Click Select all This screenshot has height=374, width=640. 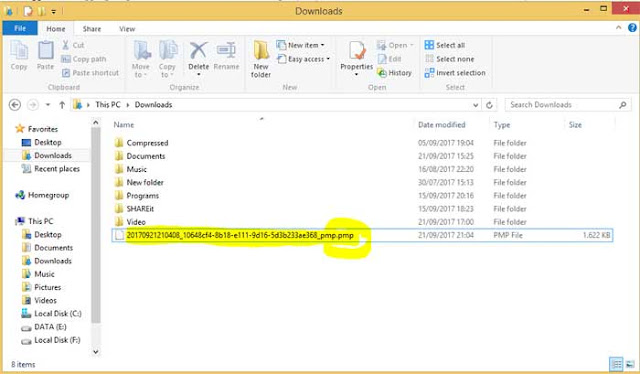pos(444,45)
